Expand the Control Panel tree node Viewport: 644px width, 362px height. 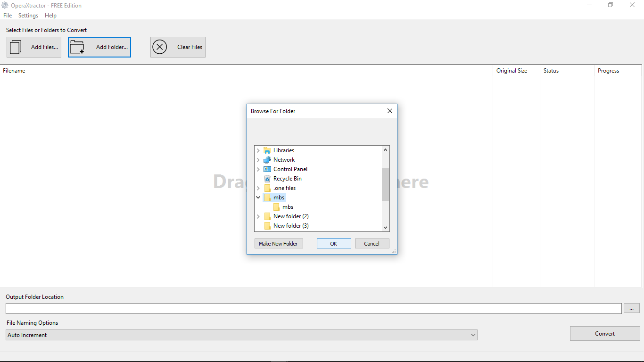point(258,169)
